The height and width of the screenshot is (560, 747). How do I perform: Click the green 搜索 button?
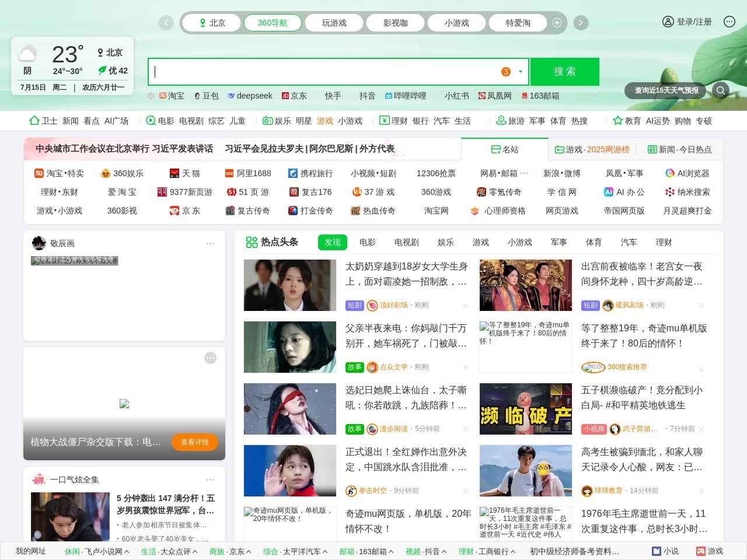click(x=564, y=72)
